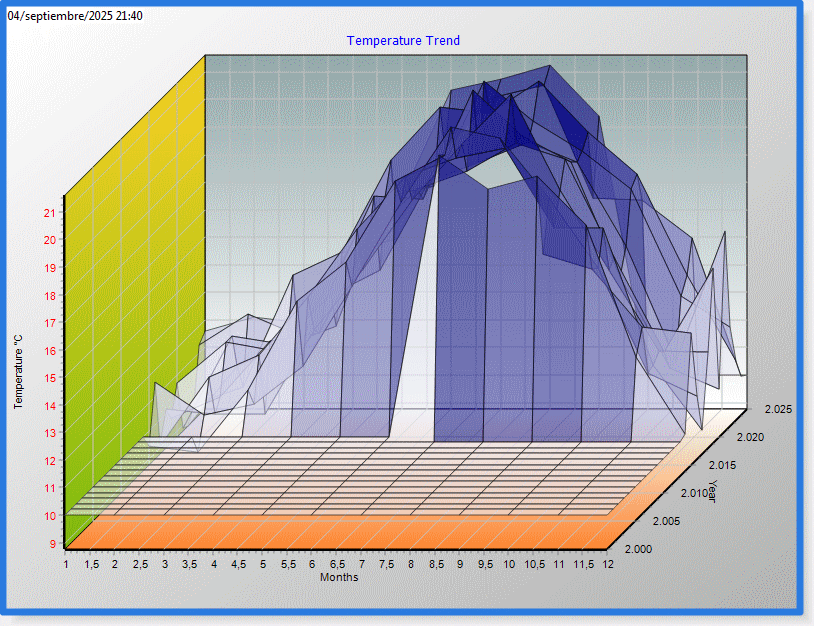Click temperature axis label 21
The image size is (814, 626).
pos(50,212)
